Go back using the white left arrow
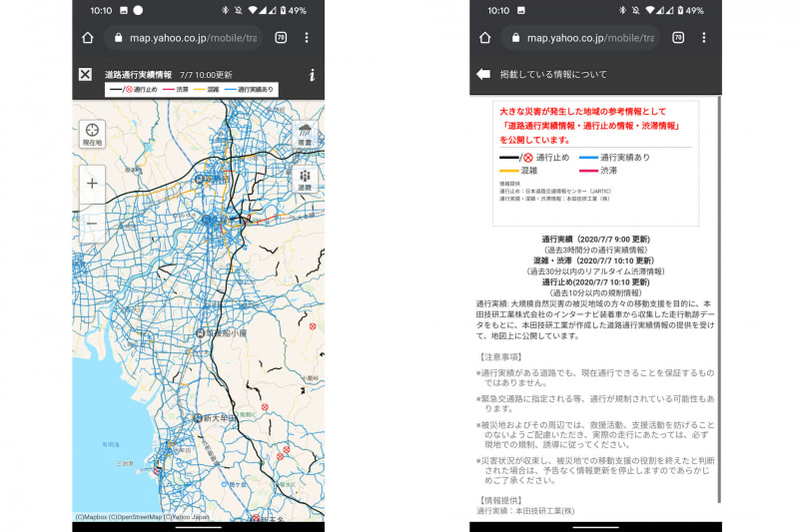The width and height of the screenshot is (799, 532). tap(483, 74)
